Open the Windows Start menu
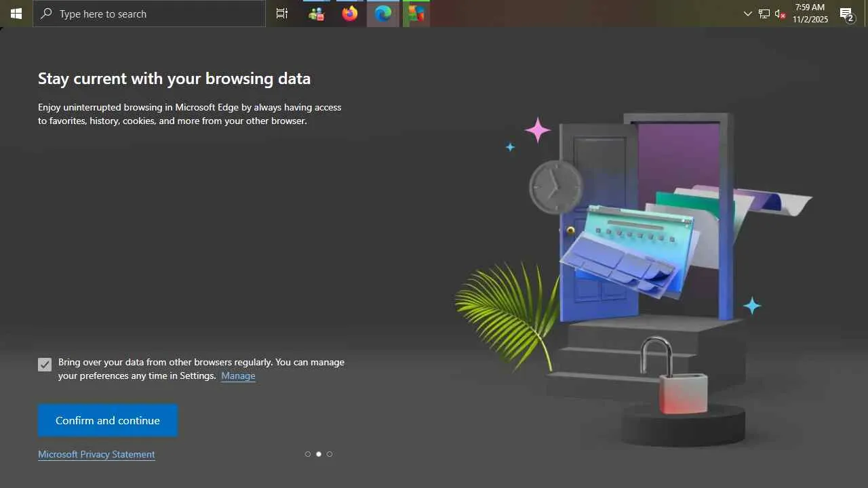This screenshot has height=488, width=868. click(x=16, y=14)
